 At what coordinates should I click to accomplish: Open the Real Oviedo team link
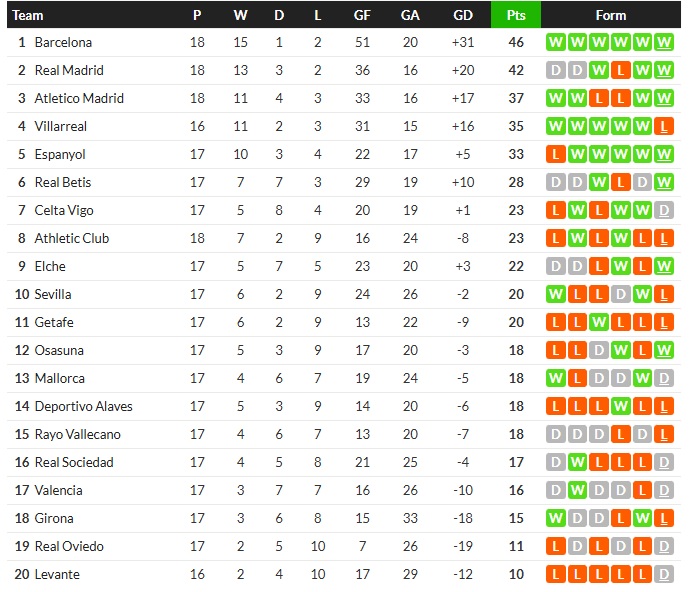click(69, 547)
